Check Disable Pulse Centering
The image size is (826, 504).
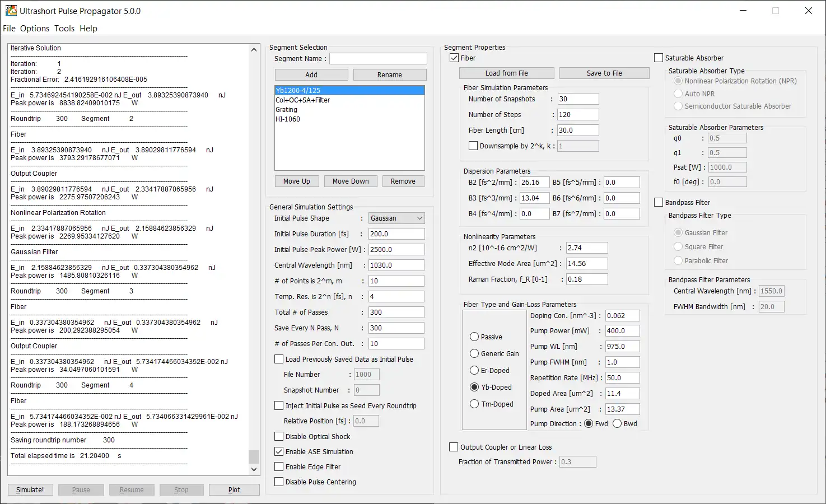[x=279, y=482]
